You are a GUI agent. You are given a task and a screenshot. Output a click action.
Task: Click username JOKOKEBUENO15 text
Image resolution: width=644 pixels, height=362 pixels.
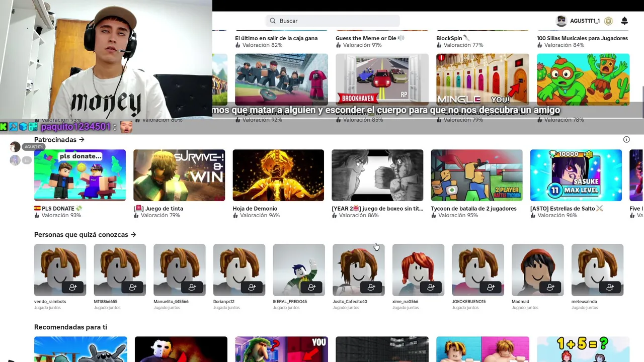[469, 302]
